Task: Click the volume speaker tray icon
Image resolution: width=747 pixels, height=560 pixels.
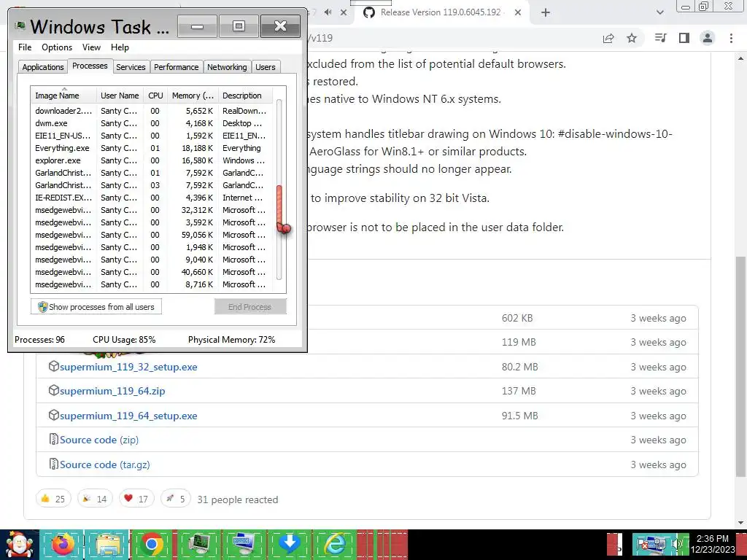Action: coord(676,544)
